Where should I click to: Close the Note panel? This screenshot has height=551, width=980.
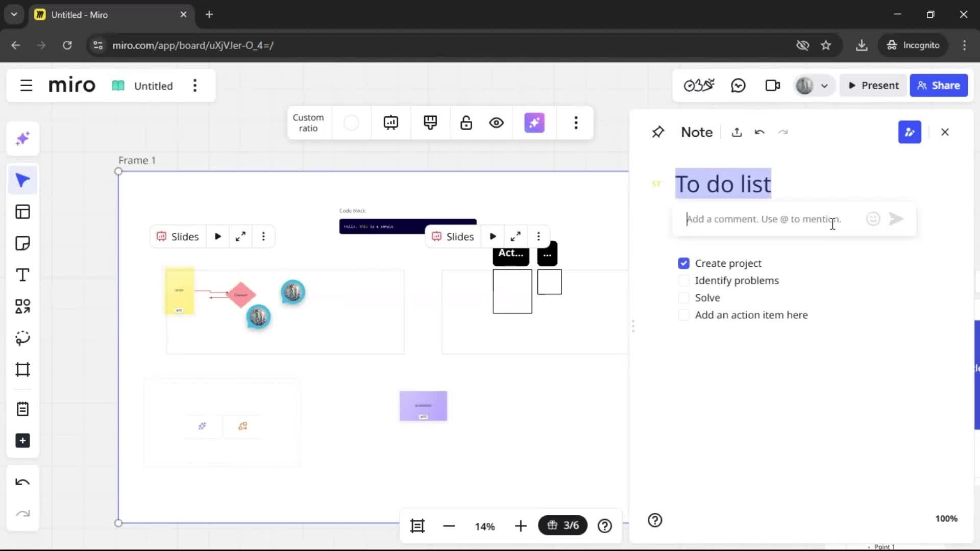[945, 132]
